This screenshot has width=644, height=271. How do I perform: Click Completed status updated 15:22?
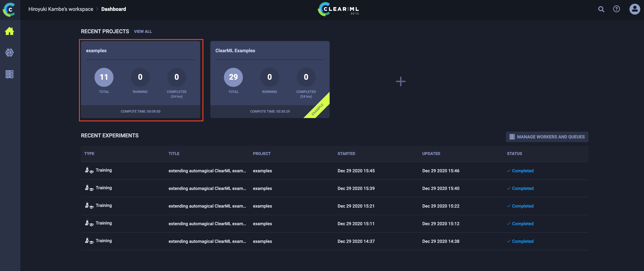(520, 206)
